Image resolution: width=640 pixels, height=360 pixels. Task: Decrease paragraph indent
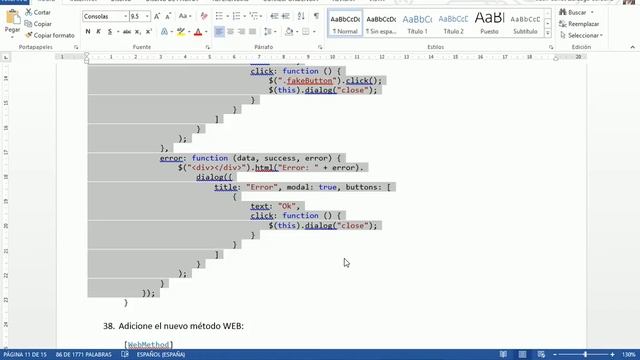tap(274, 16)
